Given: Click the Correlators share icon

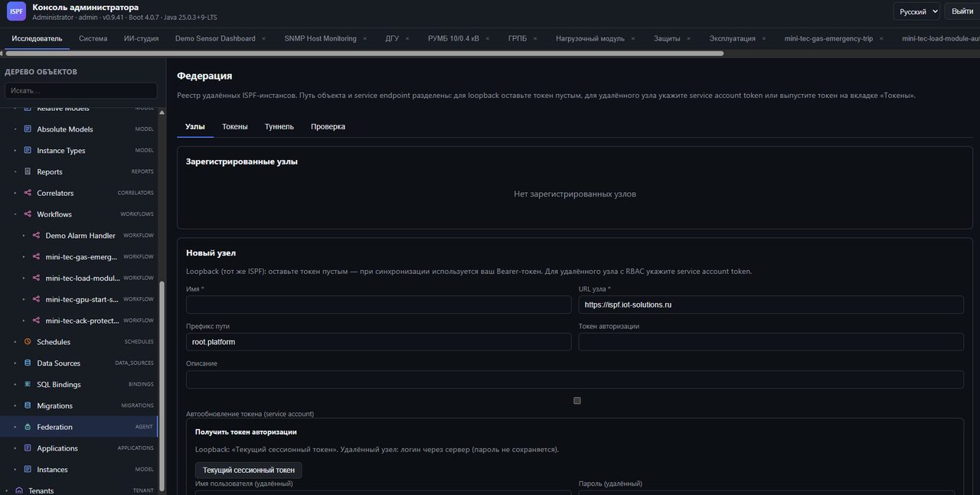Looking at the screenshot, I should (x=28, y=194).
